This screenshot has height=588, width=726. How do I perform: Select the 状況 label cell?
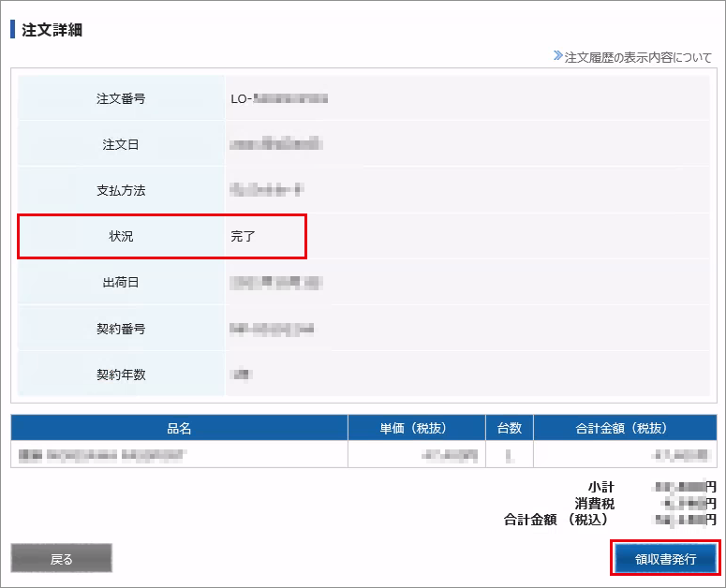click(121, 236)
